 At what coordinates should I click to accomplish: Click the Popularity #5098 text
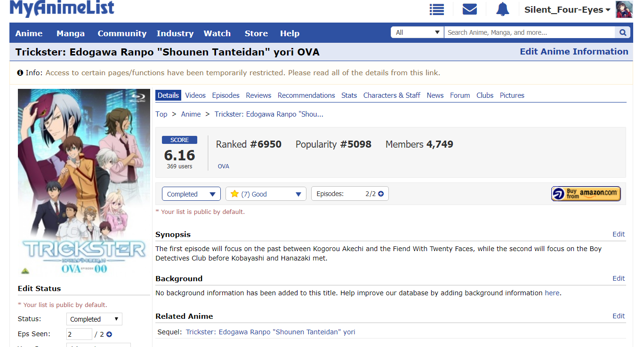click(x=333, y=144)
